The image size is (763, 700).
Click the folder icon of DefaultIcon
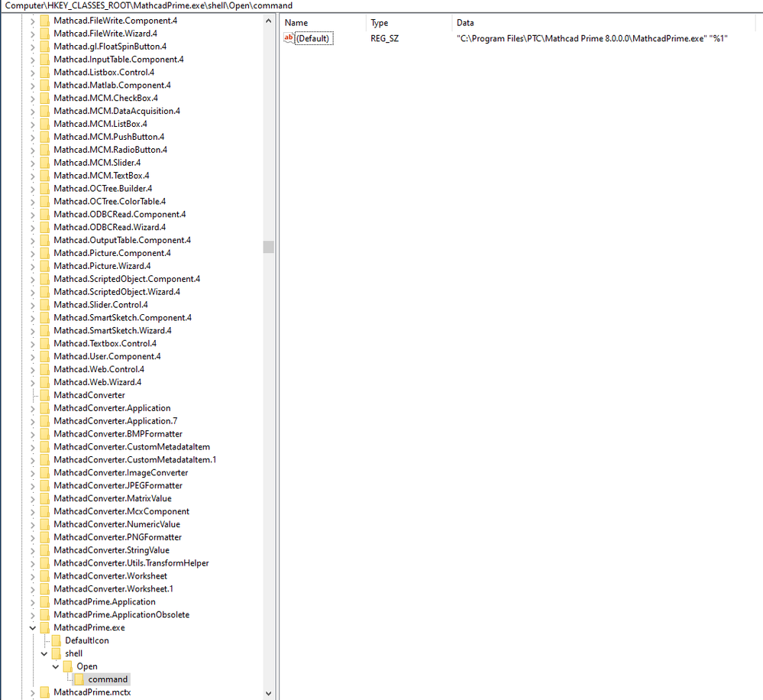57,640
